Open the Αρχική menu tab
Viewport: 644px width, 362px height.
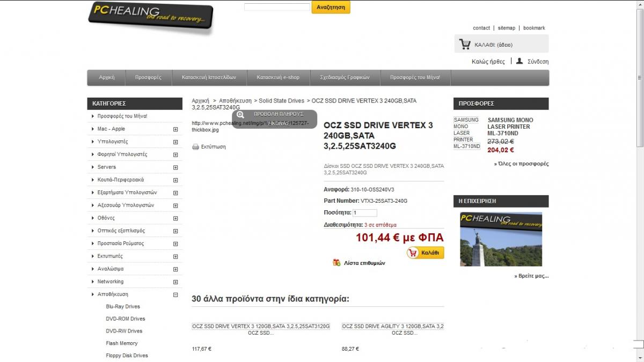tap(107, 78)
